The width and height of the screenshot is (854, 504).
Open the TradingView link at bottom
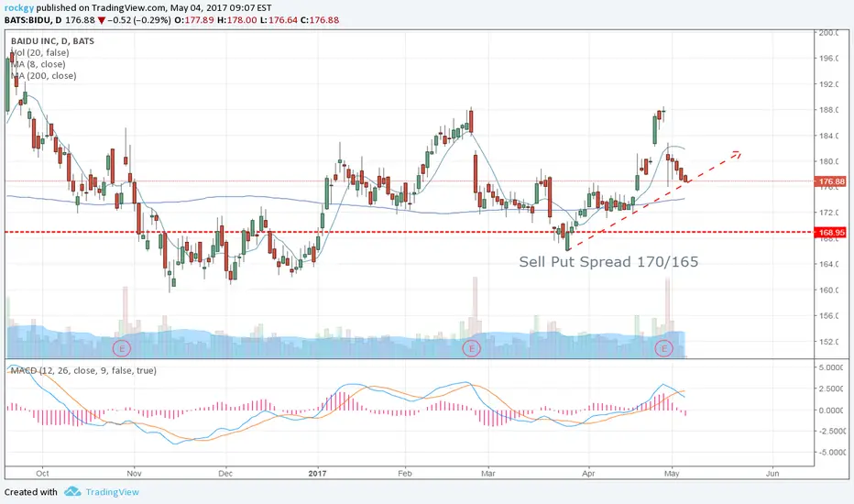coord(112,492)
